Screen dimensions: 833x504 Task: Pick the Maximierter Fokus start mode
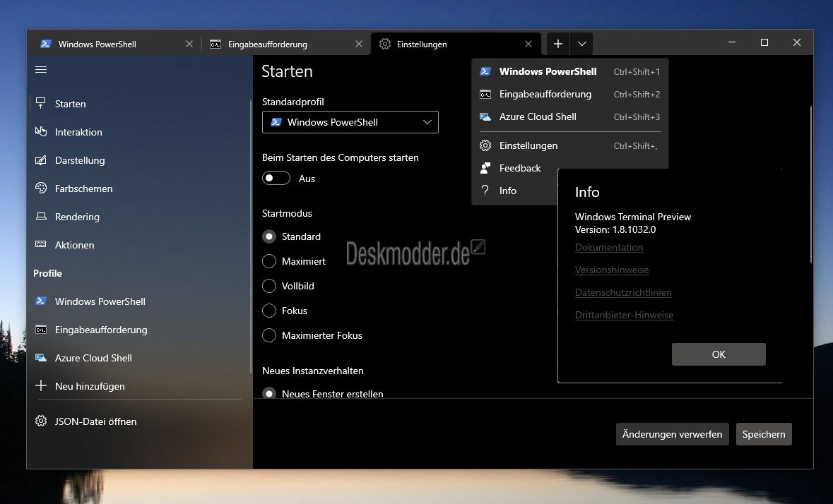pos(269,335)
